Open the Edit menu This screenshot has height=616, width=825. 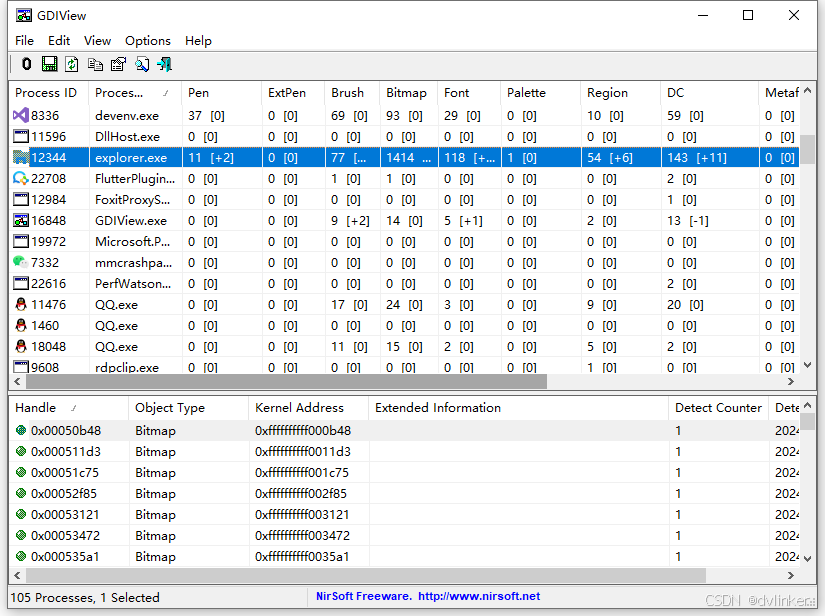click(x=59, y=41)
